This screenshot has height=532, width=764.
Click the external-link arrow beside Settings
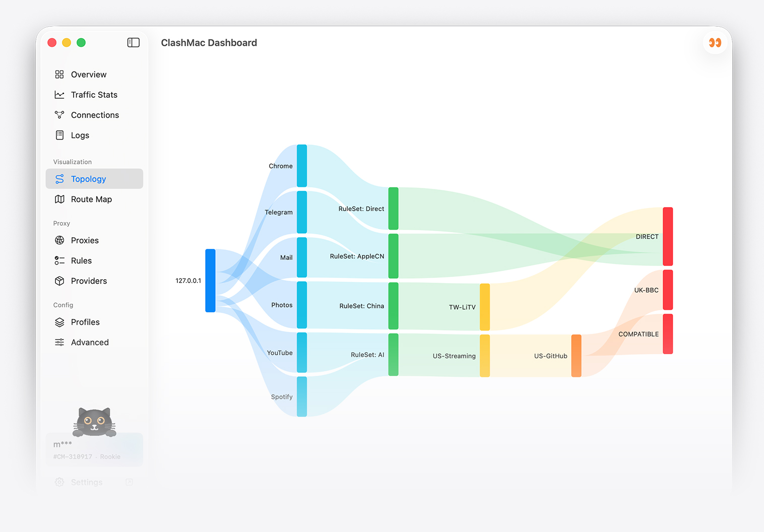[x=129, y=482]
